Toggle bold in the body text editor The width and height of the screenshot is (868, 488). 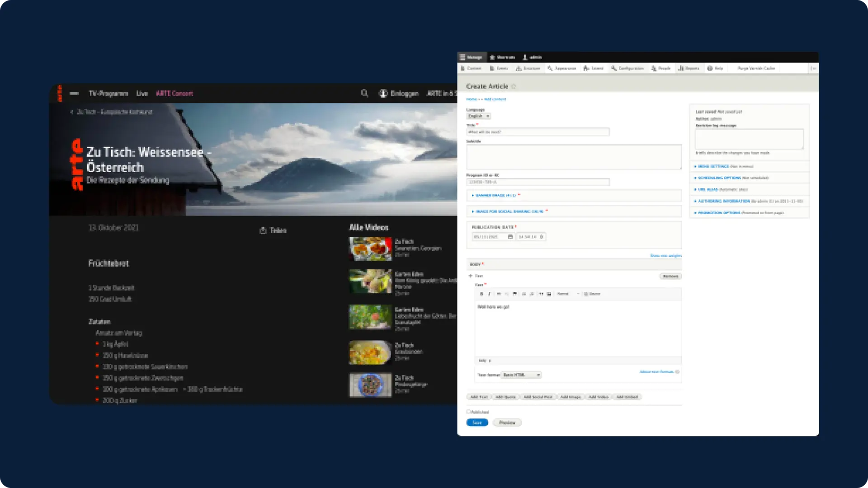[481, 294]
